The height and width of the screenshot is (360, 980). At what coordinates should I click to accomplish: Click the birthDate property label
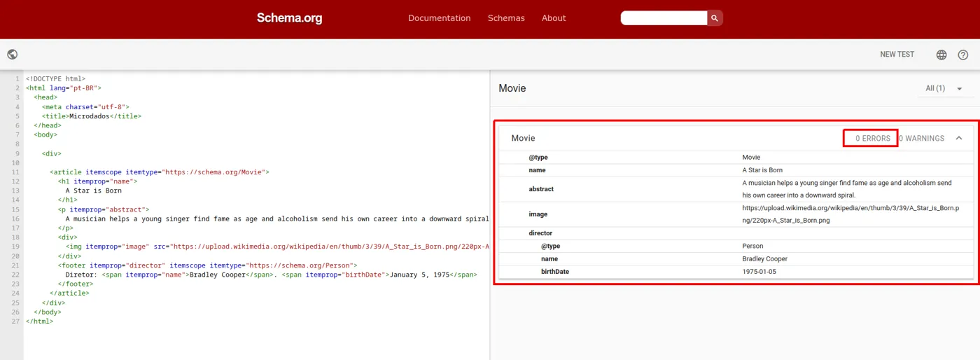pyautogui.click(x=555, y=272)
